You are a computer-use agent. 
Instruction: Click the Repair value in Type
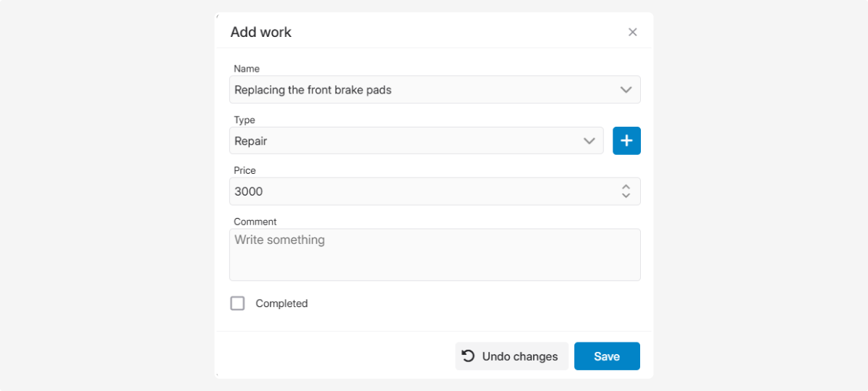click(251, 141)
